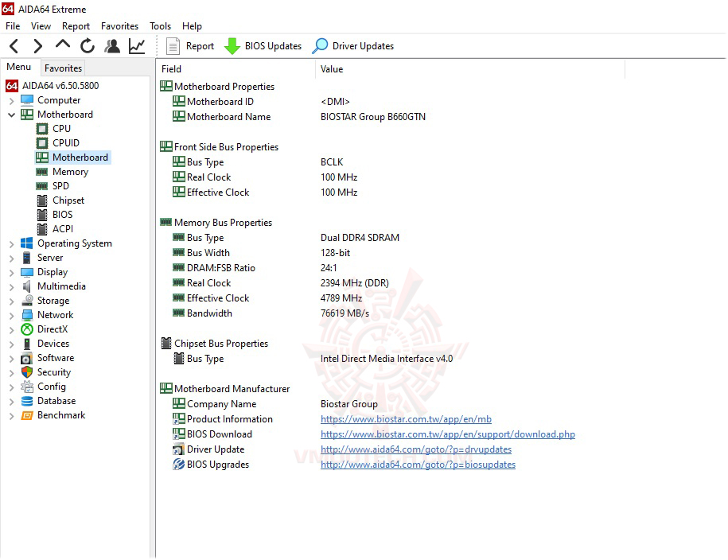Click the Benchmark icon in tree
Image resolution: width=728 pixels, height=560 pixels.
pos(27,415)
